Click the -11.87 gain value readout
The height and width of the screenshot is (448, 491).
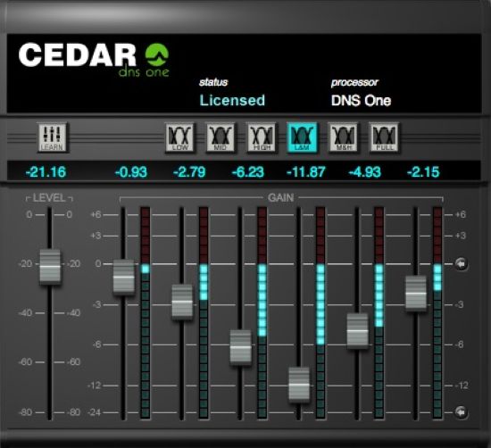click(306, 172)
